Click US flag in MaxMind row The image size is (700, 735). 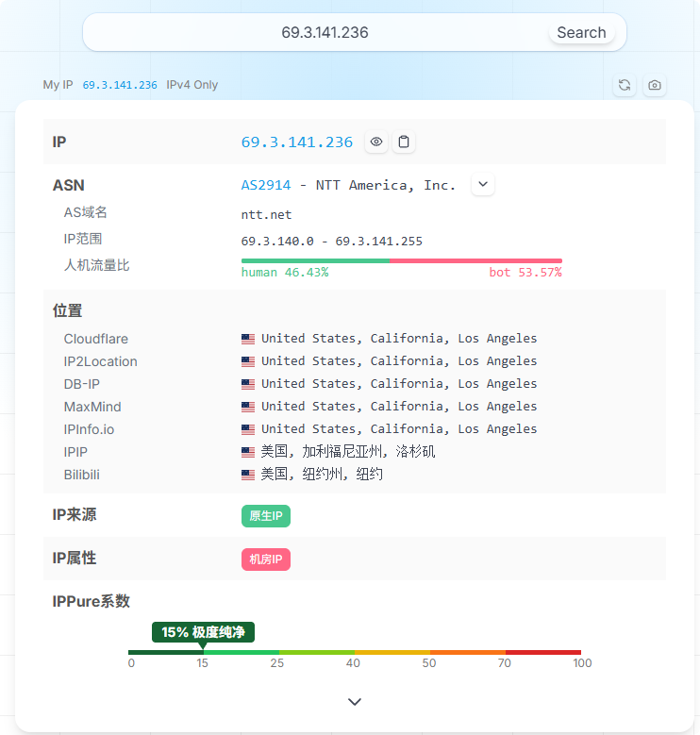point(248,407)
